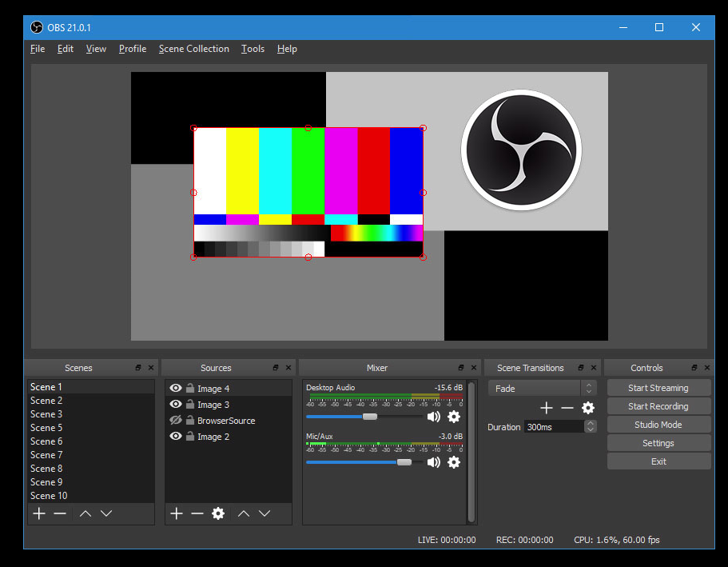Mute Desktop Audio speaker icon
Screen dimensions: 728x567
point(434,417)
